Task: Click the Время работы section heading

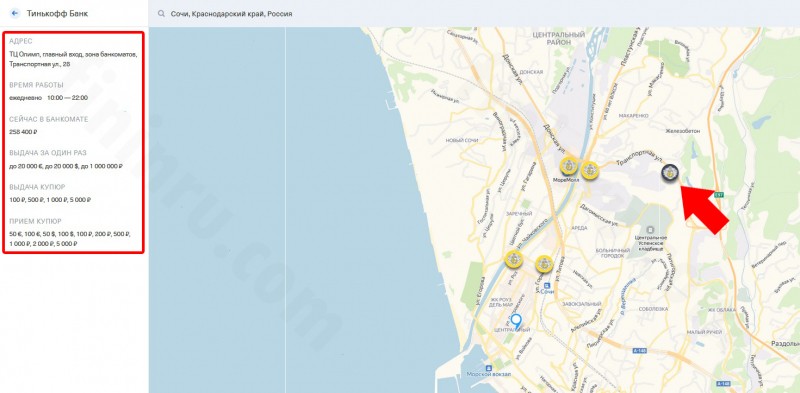Action: [x=36, y=85]
